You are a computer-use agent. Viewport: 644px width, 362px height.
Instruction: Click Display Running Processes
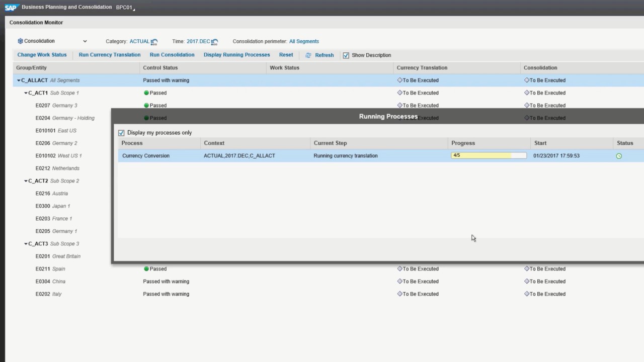pyautogui.click(x=236, y=55)
